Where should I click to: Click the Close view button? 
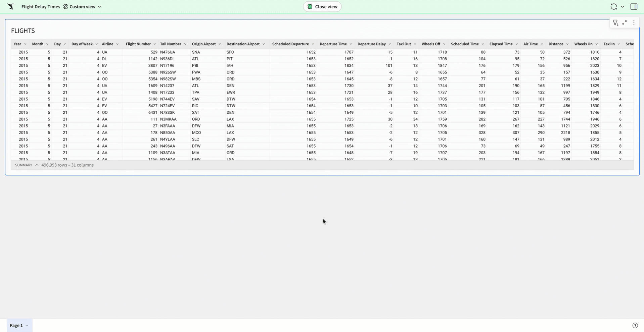(x=322, y=7)
